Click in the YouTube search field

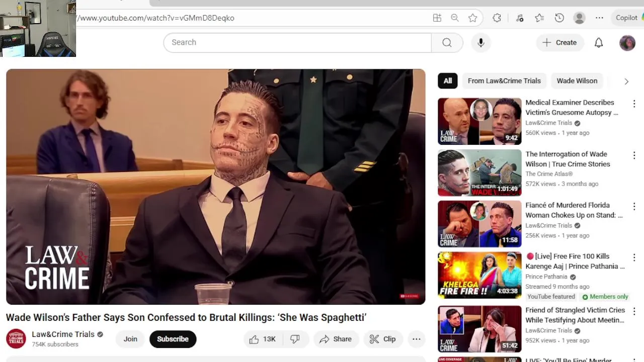[x=297, y=42]
